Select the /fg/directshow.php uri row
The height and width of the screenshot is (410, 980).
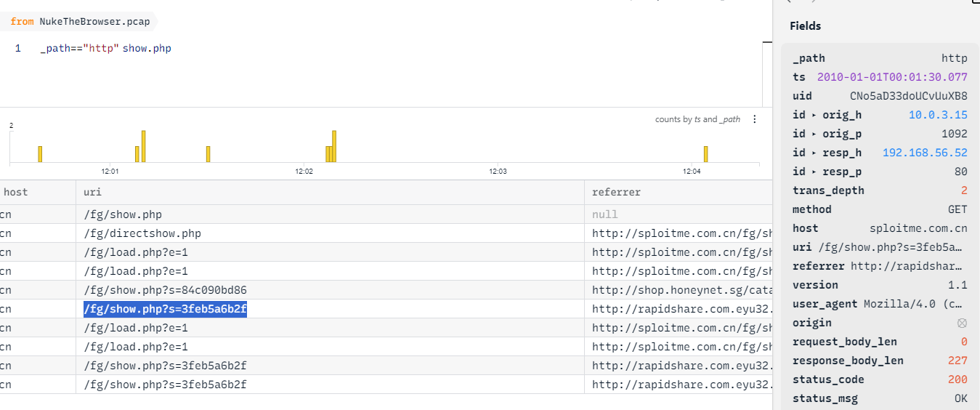[142, 233]
